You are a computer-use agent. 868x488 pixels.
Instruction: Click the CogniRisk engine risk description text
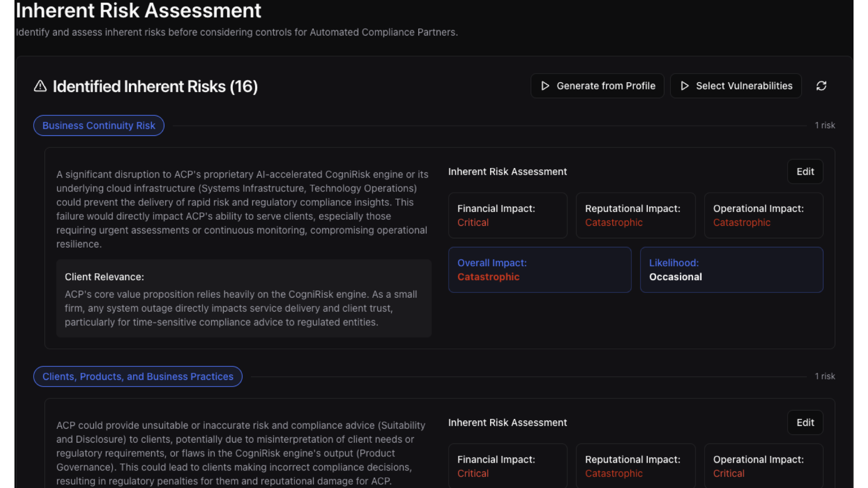(x=243, y=209)
